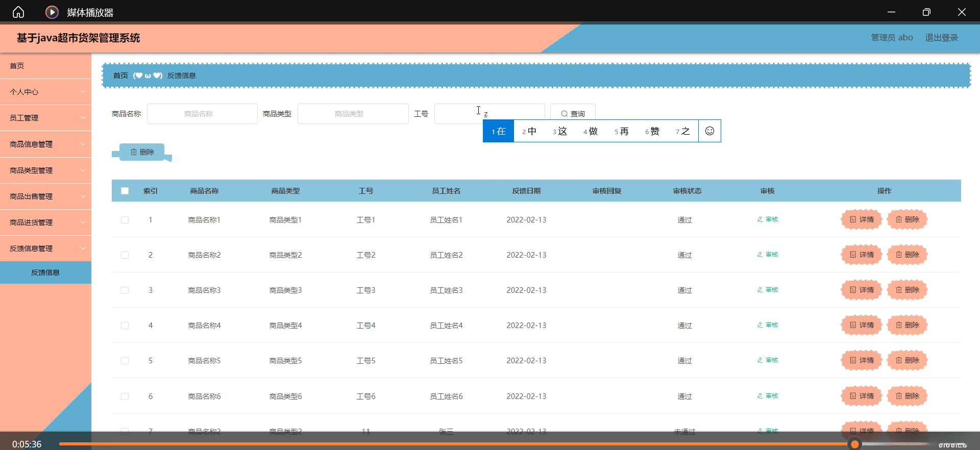Check the checkbox for row 4
Image resolution: width=980 pixels, height=450 pixels.
125,326
